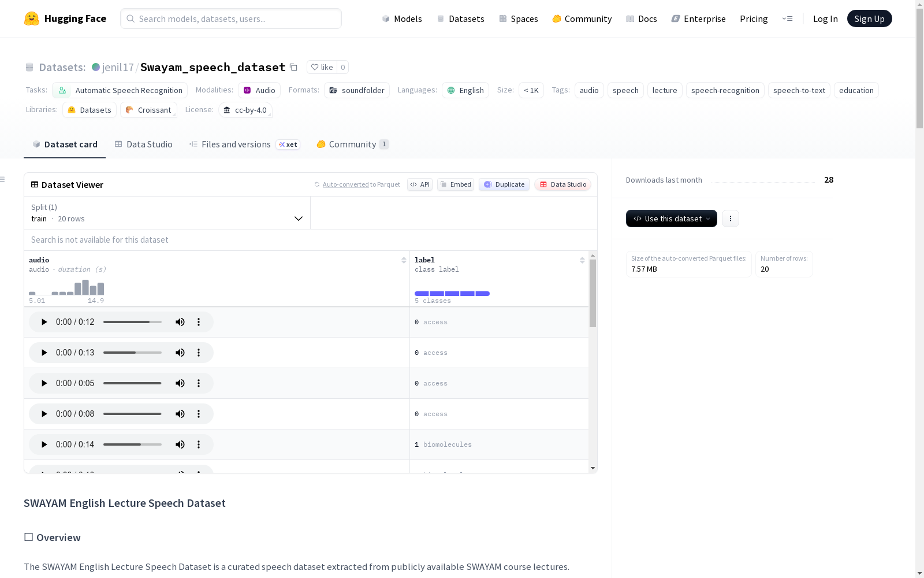Select the Automatic Speech Recognition task tag
Viewport: 924px width, 578px height.
coord(120,90)
